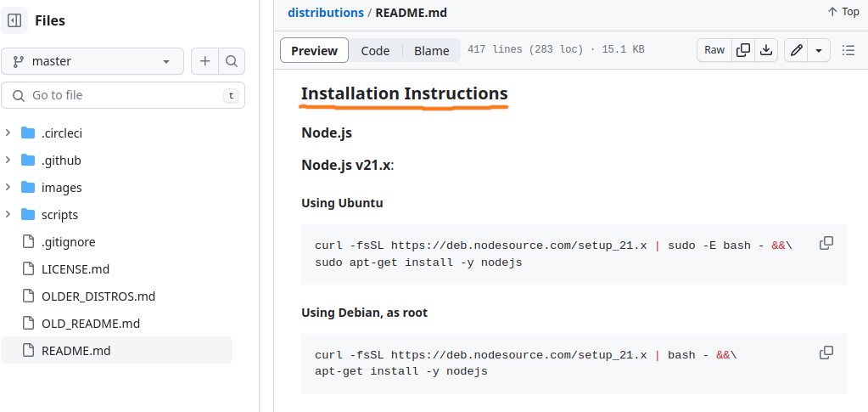868x412 pixels.
Task: Edit file with pencil icon
Action: coord(796,50)
